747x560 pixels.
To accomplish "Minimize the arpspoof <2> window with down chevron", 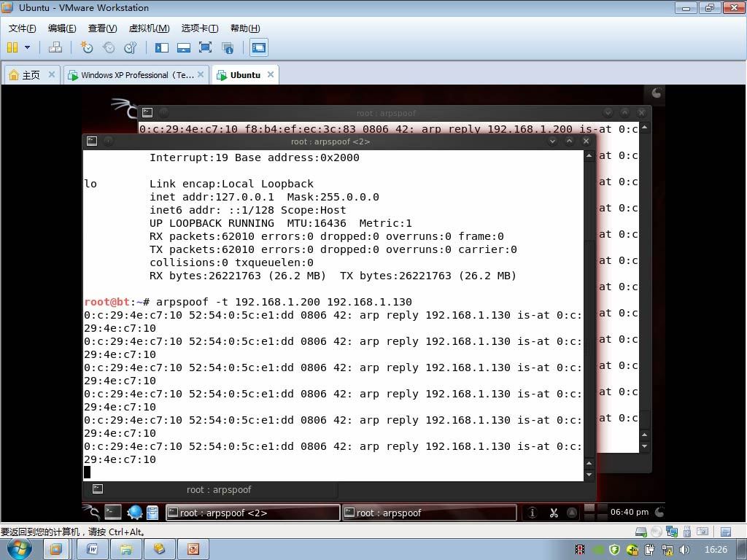I will tap(553, 141).
